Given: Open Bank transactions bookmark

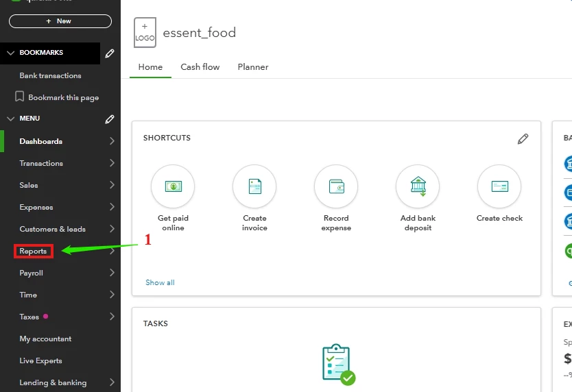Looking at the screenshot, I should [50, 75].
